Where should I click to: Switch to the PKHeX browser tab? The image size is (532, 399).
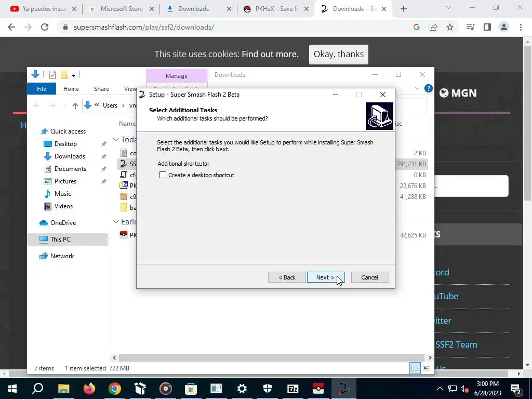tap(276, 9)
